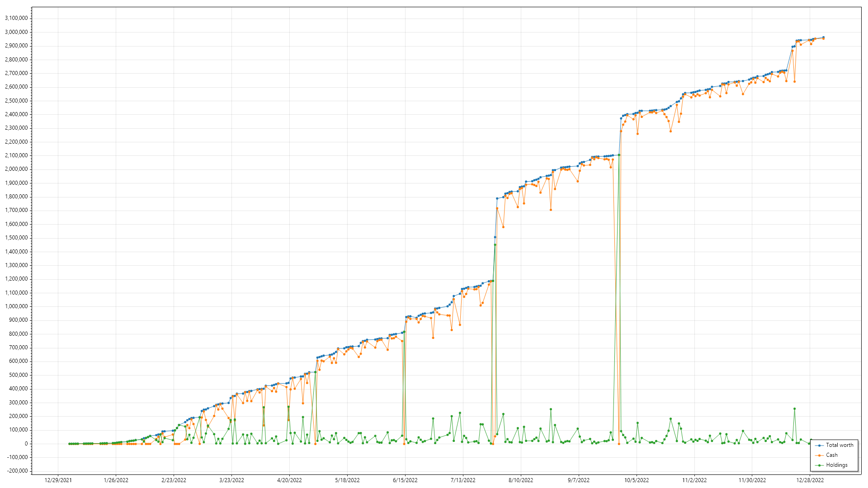The height and width of the screenshot is (488, 868).
Task: Click the blue Total worth legend marker
Action: 819,446
